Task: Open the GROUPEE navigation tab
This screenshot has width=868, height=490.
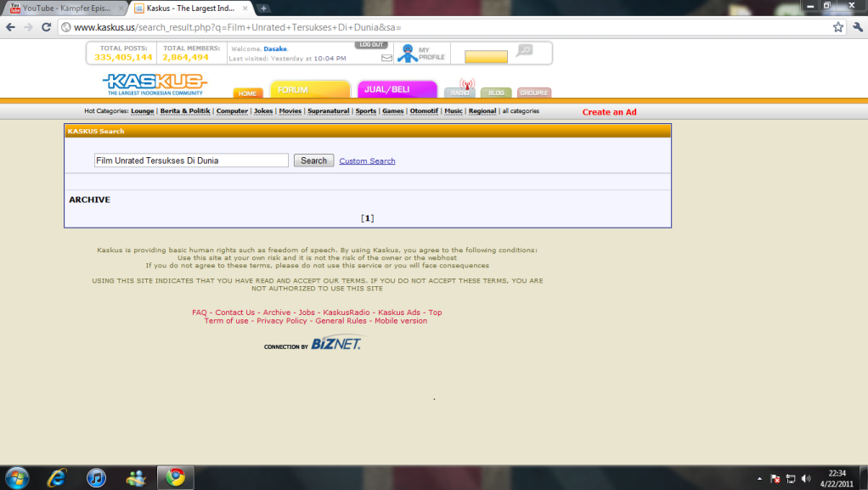Action: click(x=533, y=93)
